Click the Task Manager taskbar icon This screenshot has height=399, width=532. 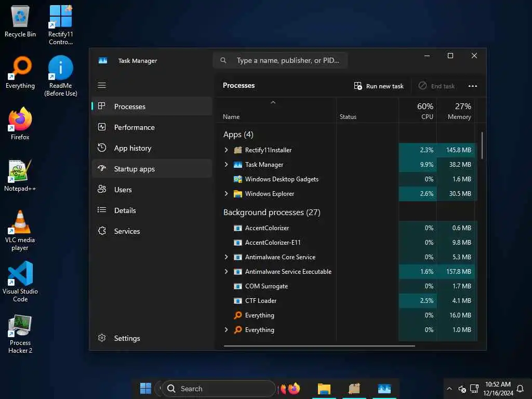click(x=384, y=389)
